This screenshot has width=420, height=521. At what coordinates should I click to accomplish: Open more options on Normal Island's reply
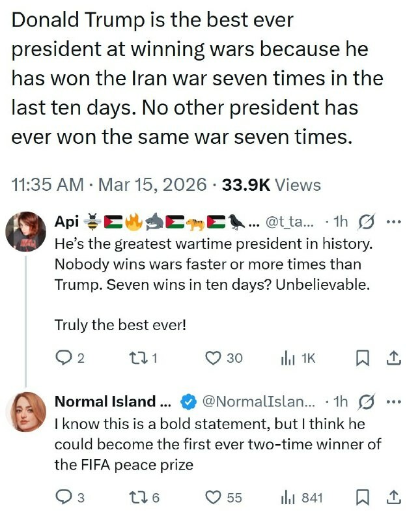click(393, 401)
